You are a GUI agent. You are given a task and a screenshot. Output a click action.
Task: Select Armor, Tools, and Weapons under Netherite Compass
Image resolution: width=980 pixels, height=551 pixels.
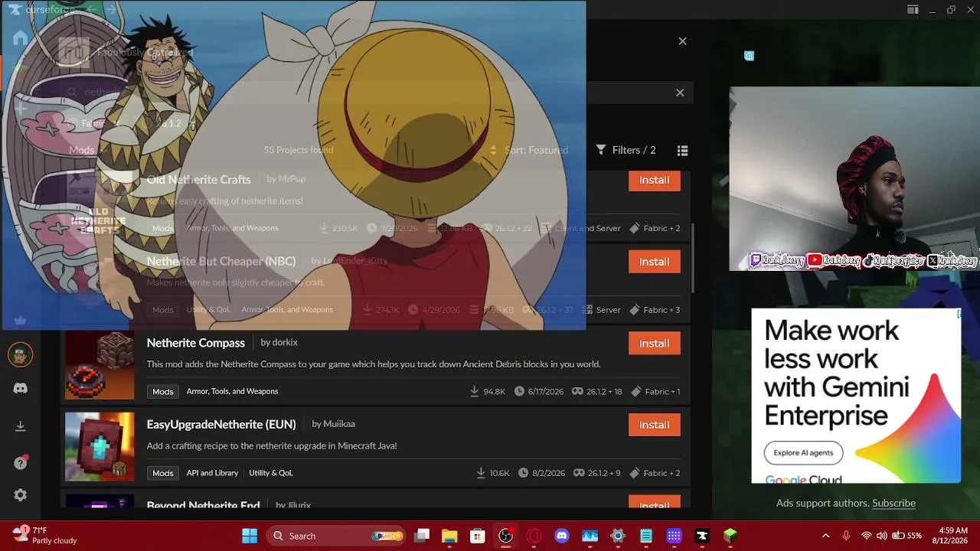tap(232, 391)
